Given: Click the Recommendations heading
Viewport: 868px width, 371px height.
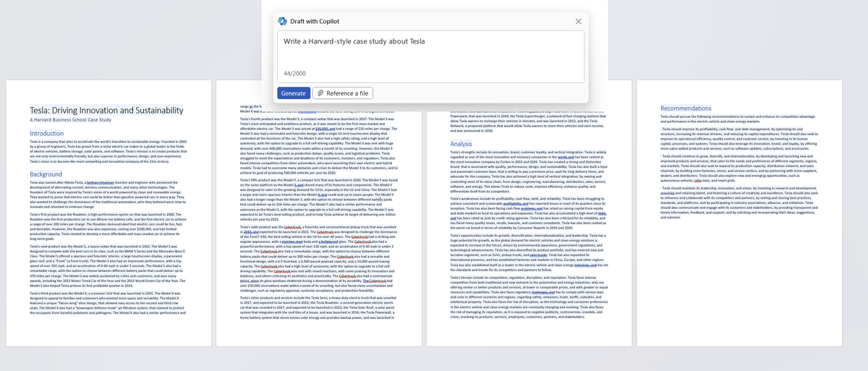Looking at the screenshot, I should (x=686, y=108).
